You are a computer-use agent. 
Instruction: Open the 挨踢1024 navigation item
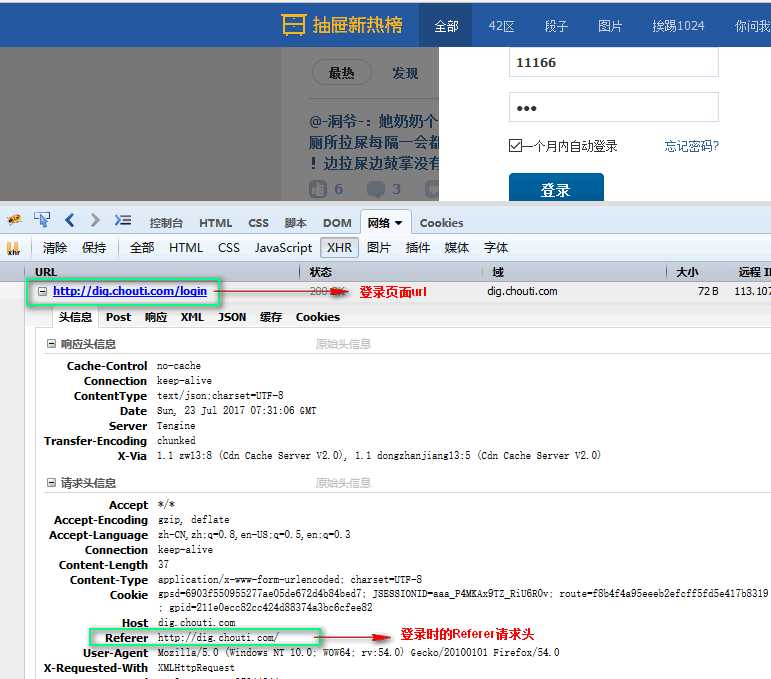pos(678,26)
